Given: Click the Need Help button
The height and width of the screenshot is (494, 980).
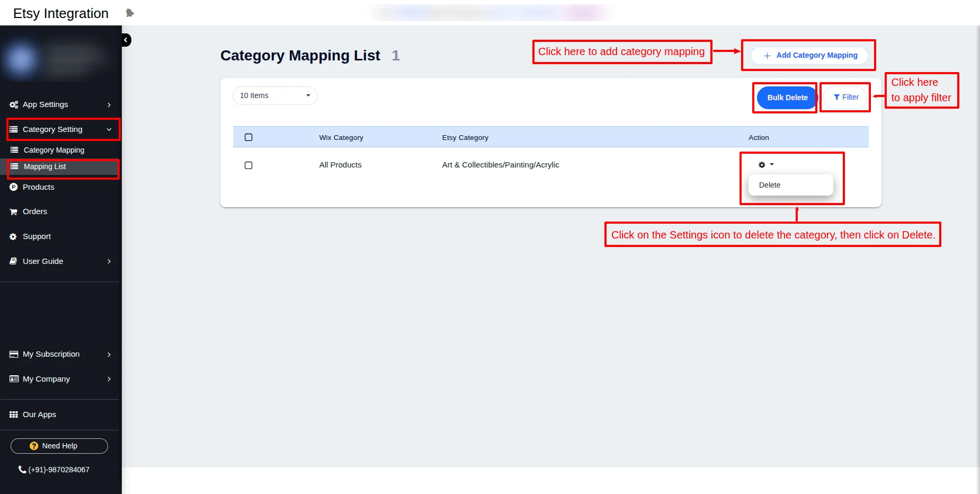Looking at the screenshot, I should point(59,446).
